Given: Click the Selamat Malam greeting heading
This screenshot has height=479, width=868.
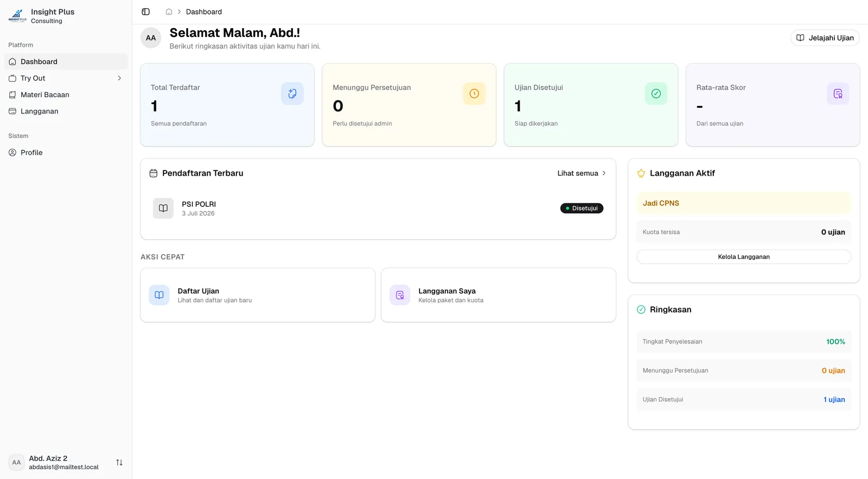Looking at the screenshot, I should [x=234, y=33].
